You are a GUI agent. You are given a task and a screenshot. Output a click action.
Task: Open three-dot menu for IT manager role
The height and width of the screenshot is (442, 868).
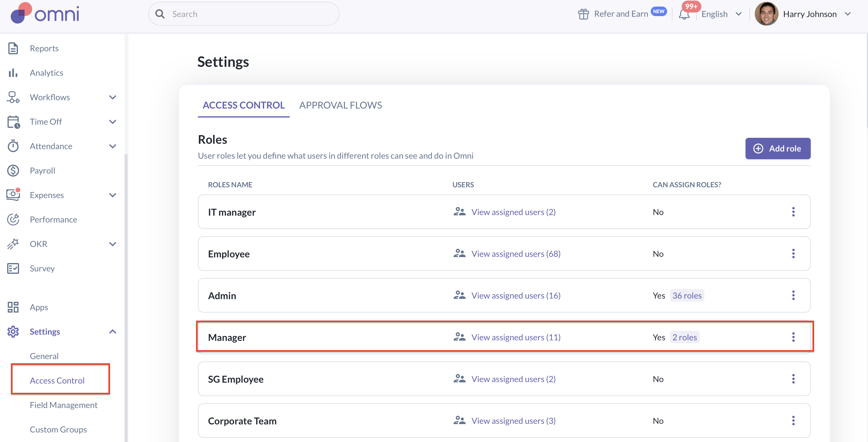pos(793,212)
